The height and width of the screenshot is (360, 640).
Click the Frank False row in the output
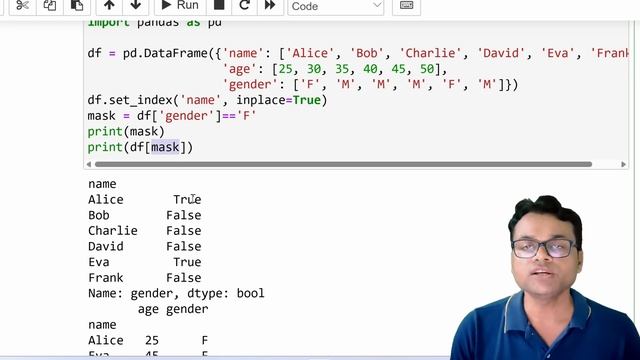(145, 278)
